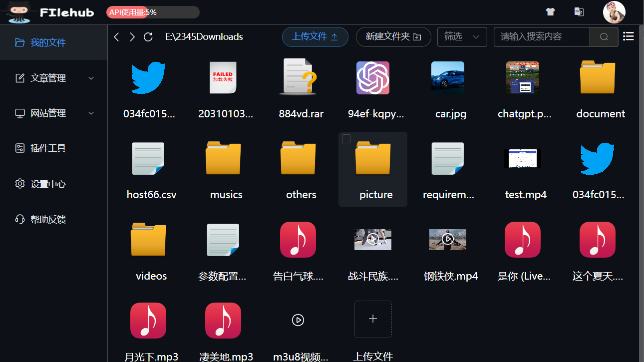Viewport: 644px width, 362px height.
Task: Tick the checkbox on the picture folder
Action: tap(346, 139)
